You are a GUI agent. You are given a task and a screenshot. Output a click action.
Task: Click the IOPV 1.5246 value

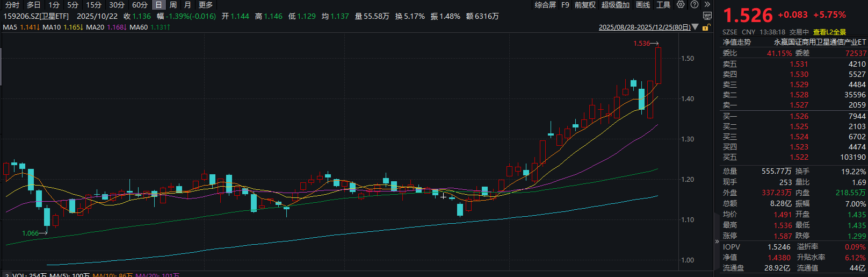pyautogui.click(x=779, y=247)
